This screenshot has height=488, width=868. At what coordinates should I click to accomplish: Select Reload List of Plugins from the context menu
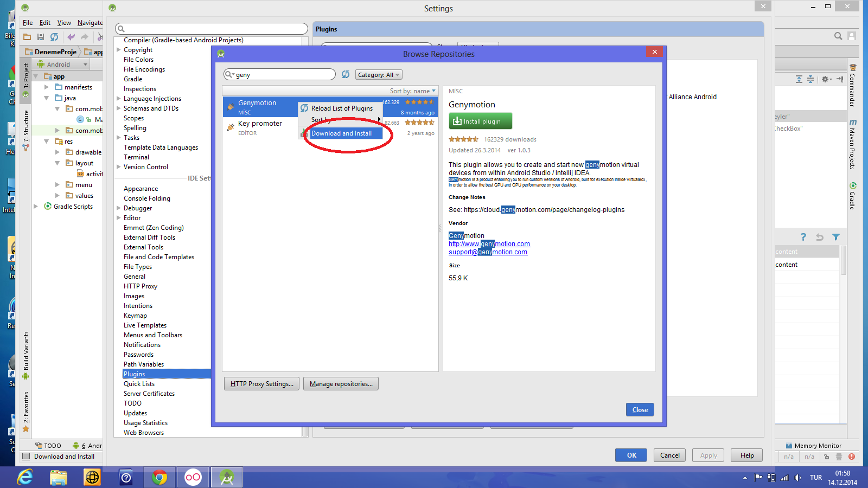[341, 108]
